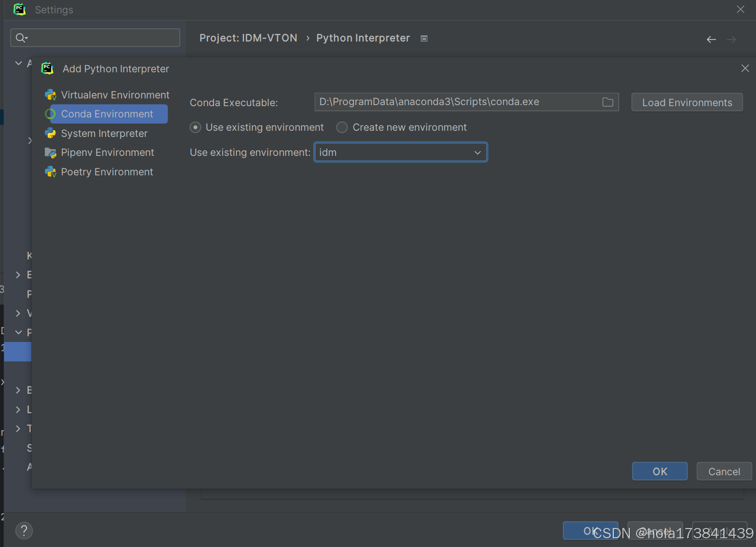
Task: Click the Settings search field
Action: (x=95, y=38)
